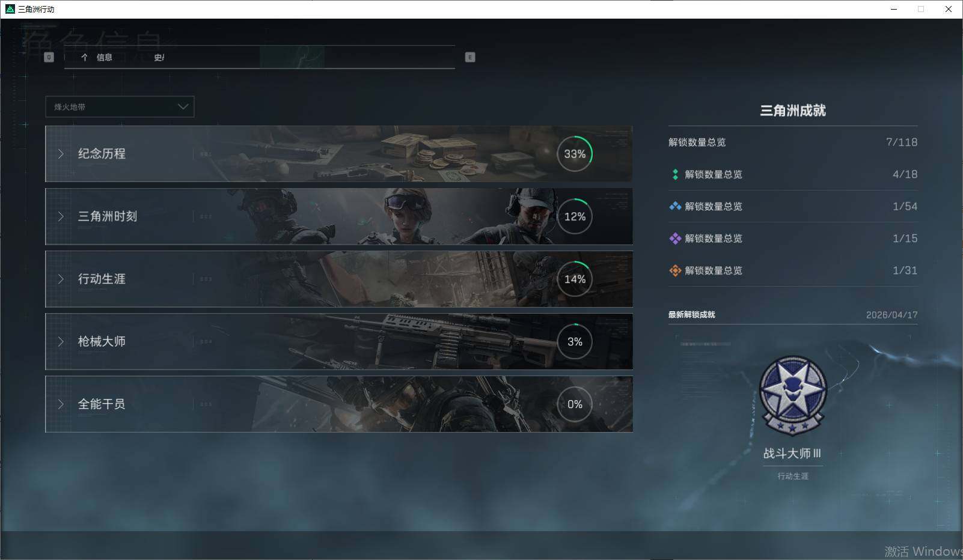Viewport: 963px width, 560px height.
Task: Click the 三角洲行动 app icon in title bar
Action: click(x=10, y=9)
